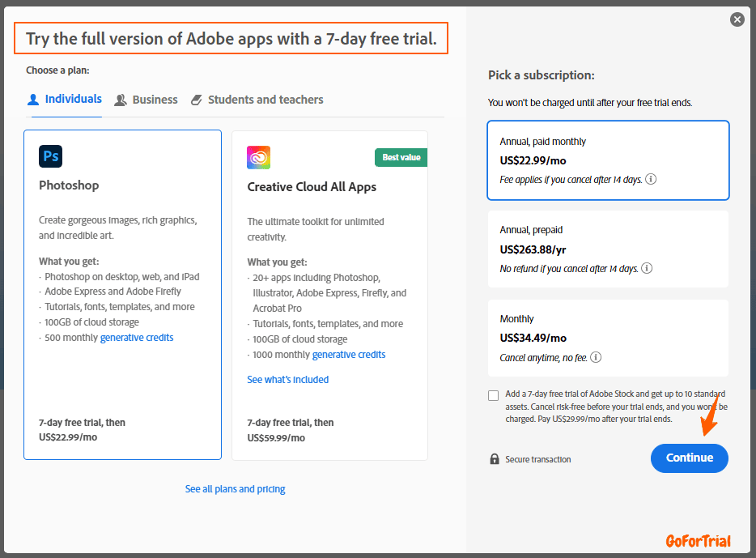Click the Students and teachers pencil icon
The width and height of the screenshot is (756, 558).
196,100
